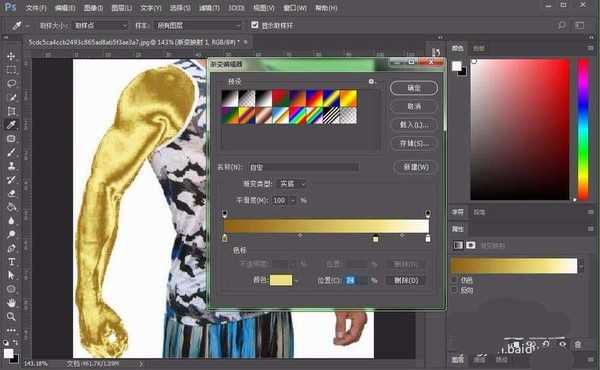This screenshot has height=370, width=600.
Task: Click the 新建(W) new gradient button
Action: (x=416, y=167)
